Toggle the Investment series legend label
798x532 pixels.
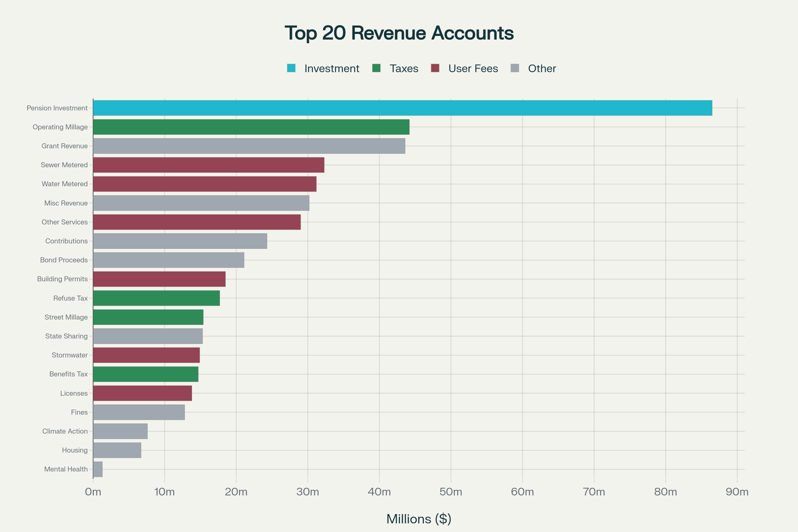point(332,68)
